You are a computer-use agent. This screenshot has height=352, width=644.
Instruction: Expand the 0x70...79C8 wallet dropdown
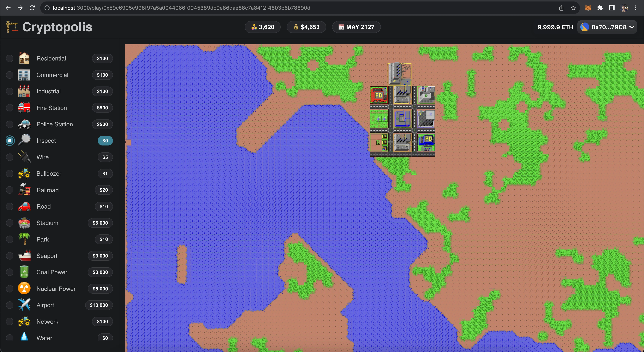(607, 27)
